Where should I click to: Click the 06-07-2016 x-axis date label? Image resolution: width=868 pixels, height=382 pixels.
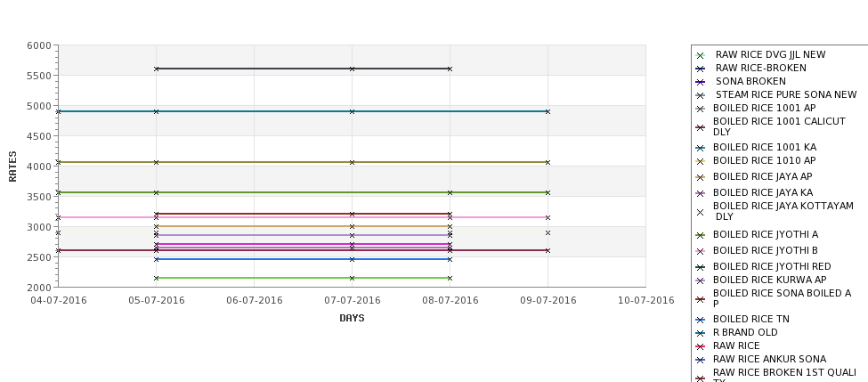[255, 300]
